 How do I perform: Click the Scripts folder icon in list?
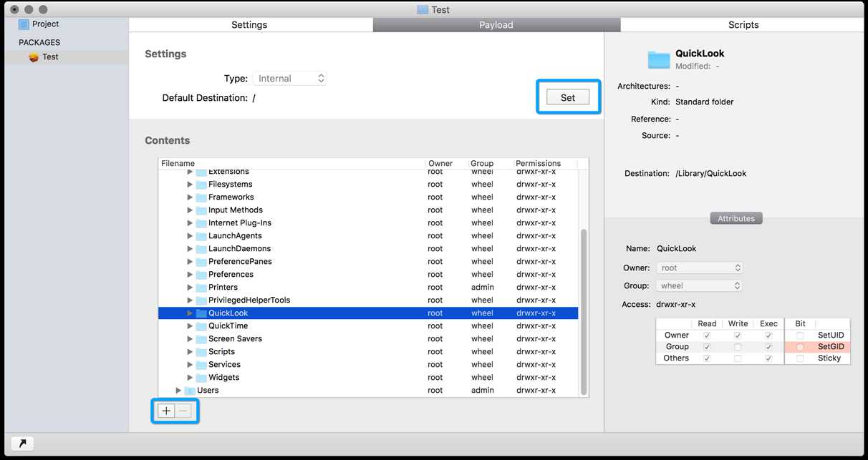point(201,352)
